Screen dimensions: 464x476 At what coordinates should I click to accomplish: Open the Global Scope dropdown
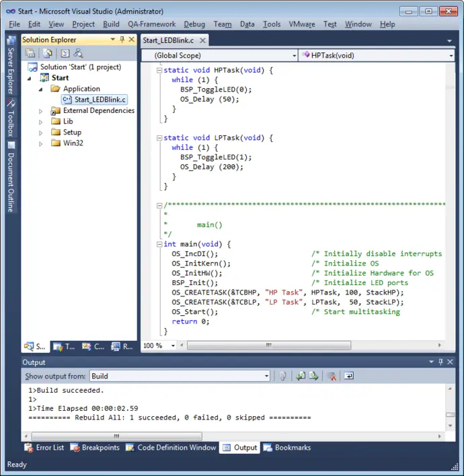point(293,55)
